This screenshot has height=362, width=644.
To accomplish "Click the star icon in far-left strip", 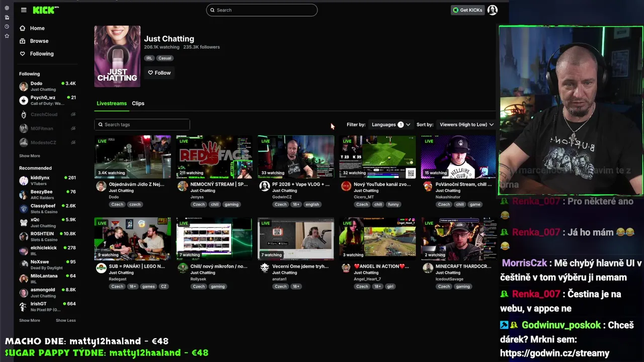I will coord(7,36).
